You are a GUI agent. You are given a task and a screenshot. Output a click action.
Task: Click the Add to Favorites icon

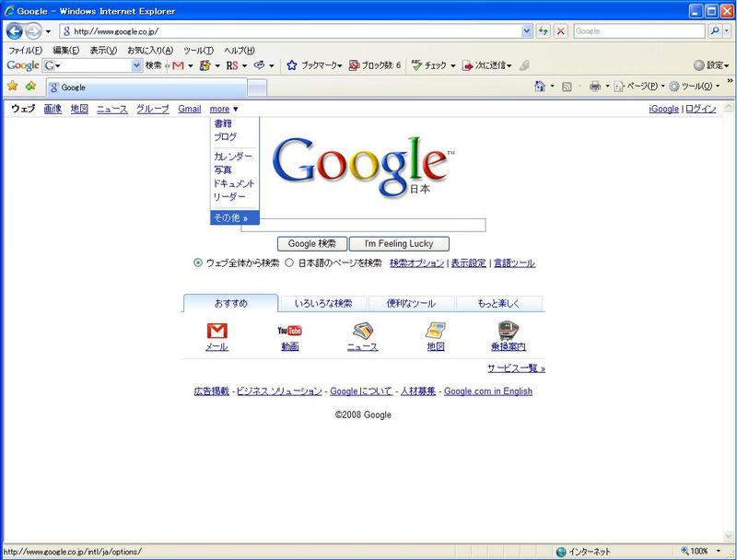[31, 86]
